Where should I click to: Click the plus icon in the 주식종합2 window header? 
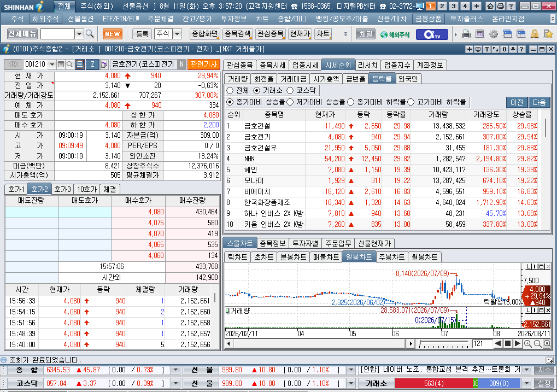click(x=469, y=49)
